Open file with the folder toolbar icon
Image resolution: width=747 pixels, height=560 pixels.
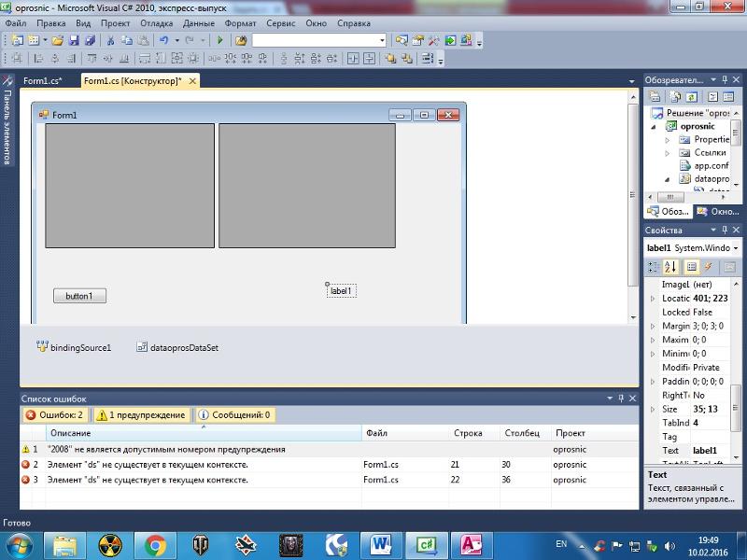tap(58, 41)
